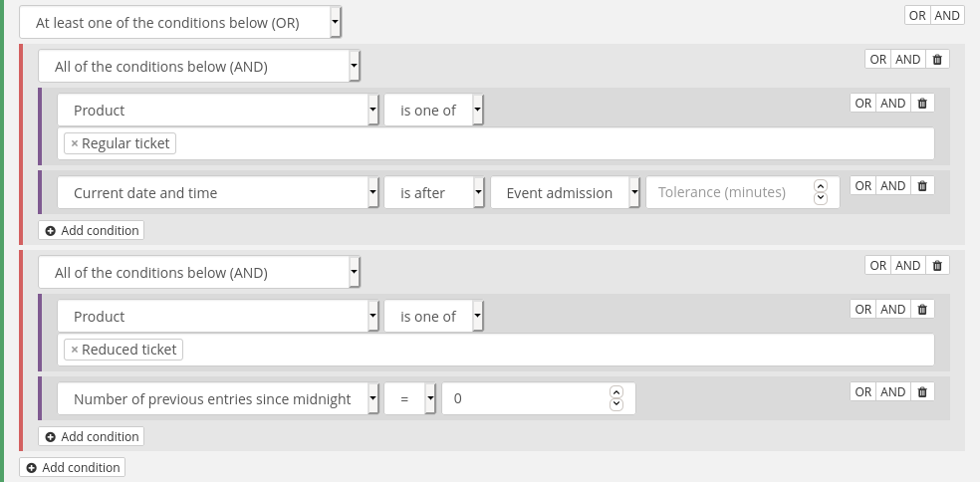Delete the Current date and time condition

click(922, 186)
